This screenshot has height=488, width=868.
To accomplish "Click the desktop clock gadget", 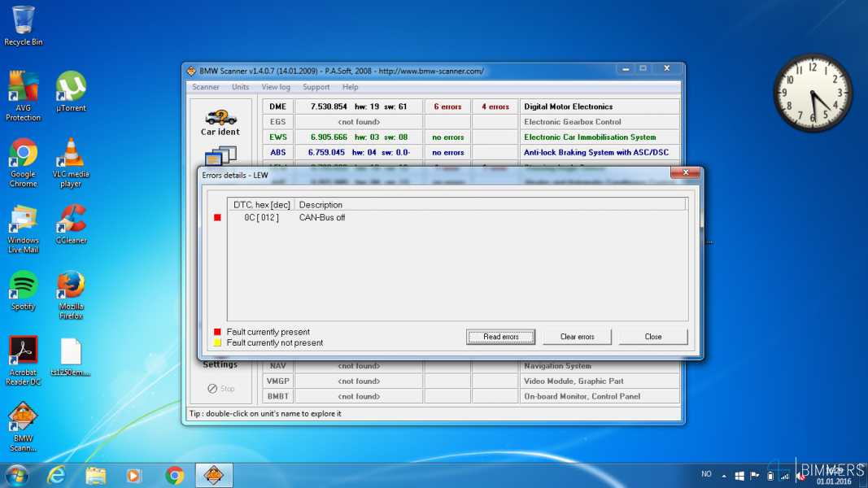I will point(812,93).
